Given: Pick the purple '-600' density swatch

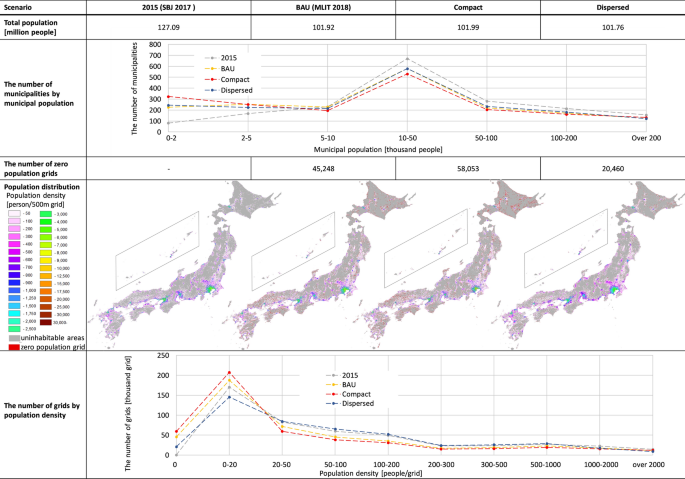Looking at the screenshot, I should point(14,260).
